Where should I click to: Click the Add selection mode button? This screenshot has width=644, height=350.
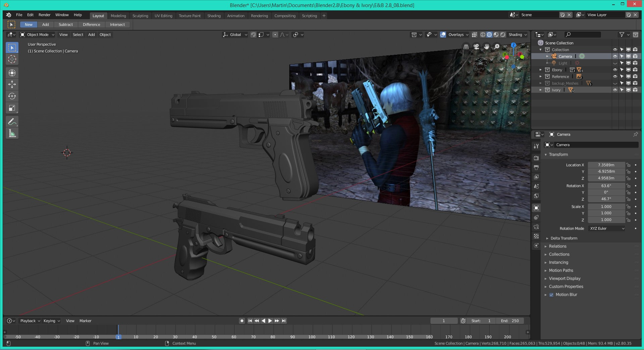pyautogui.click(x=46, y=25)
